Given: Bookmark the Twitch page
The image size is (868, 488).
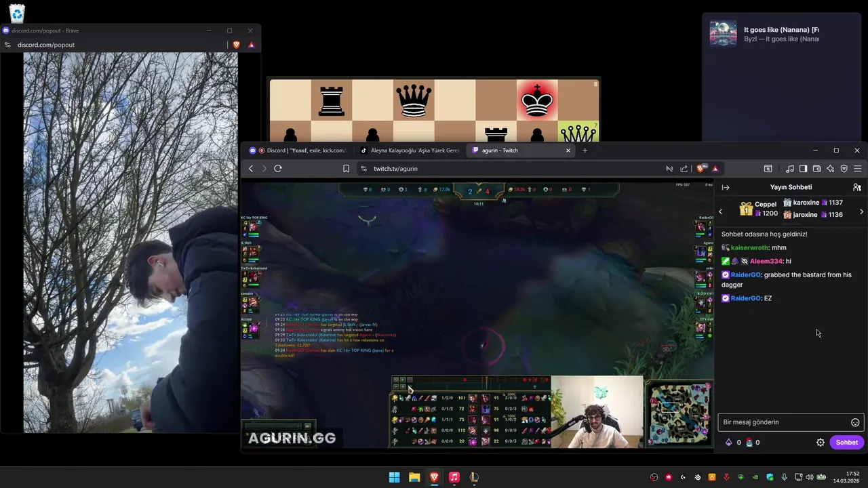Looking at the screenshot, I should point(346,169).
